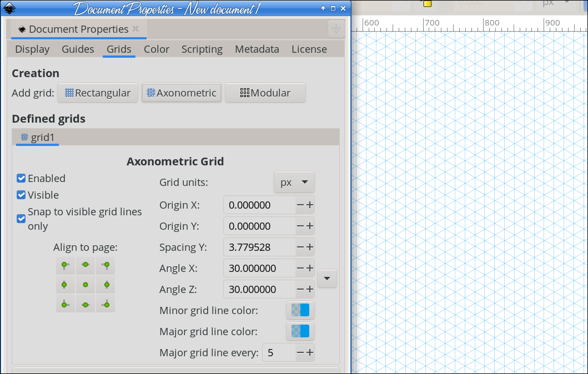Decrease the Origin X value

tap(300, 205)
